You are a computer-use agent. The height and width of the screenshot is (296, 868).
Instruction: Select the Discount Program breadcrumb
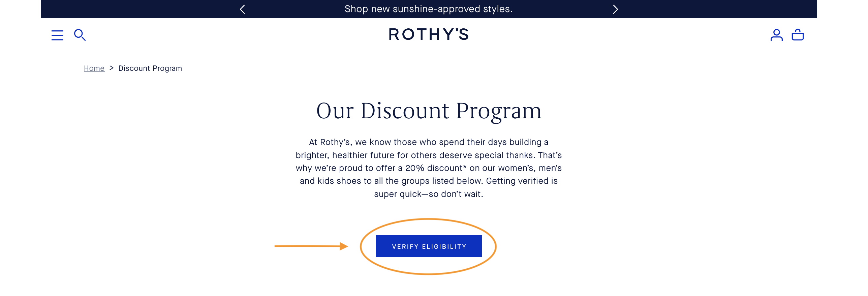click(150, 68)
